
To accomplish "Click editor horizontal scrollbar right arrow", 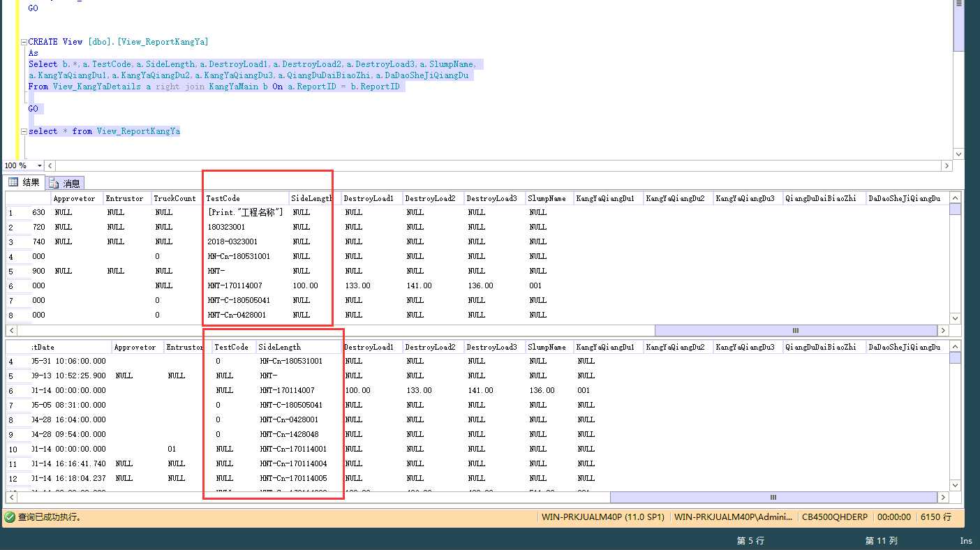I will pos(946,165).
